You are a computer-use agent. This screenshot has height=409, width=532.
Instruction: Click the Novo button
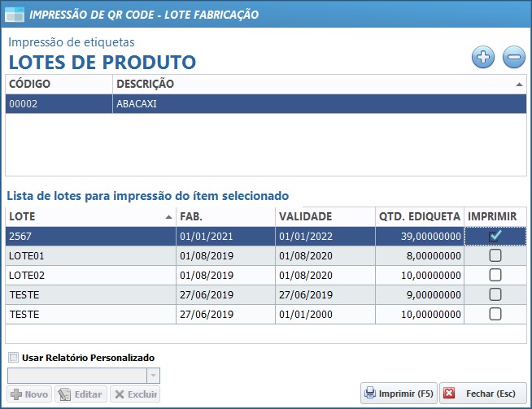pyautogui.click(x=29, y=394)
